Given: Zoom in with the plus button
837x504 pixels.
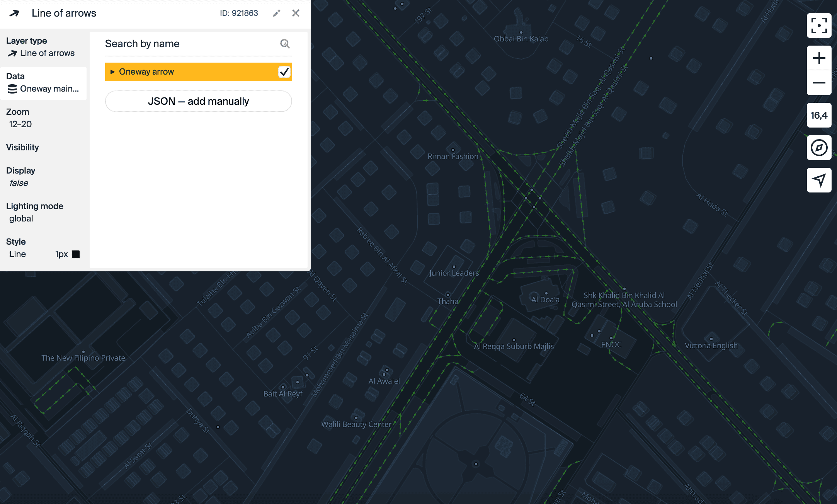Looking at the screenshot, I should (819, 58).
